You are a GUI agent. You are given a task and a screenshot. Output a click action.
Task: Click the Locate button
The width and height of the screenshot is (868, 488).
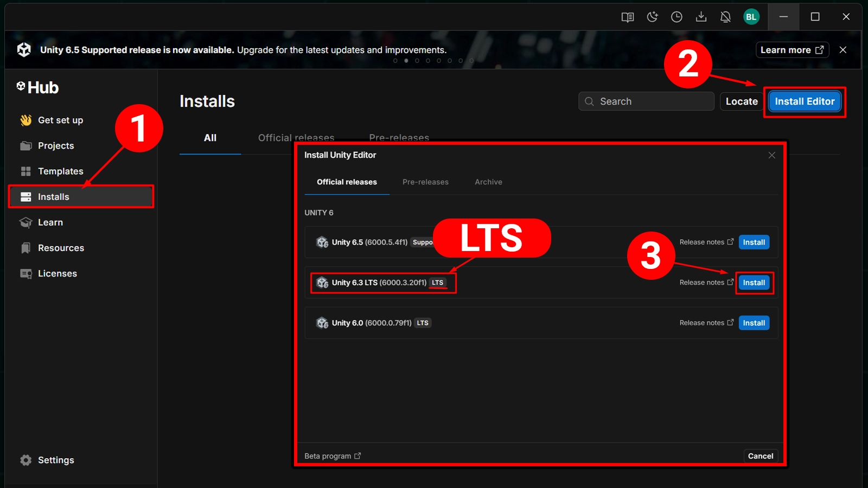pos(742,101)
